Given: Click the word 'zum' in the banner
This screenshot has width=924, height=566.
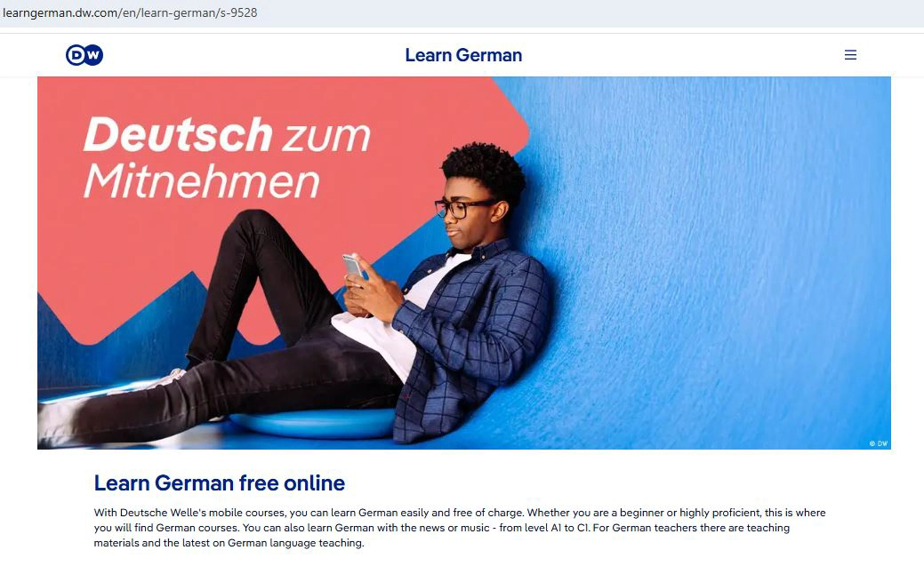Looking at the screenshot, I should click(325, 137).
